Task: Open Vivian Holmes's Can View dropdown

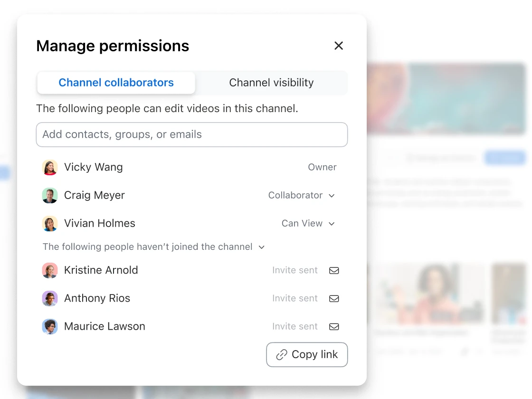Action: tap(308, 223)
